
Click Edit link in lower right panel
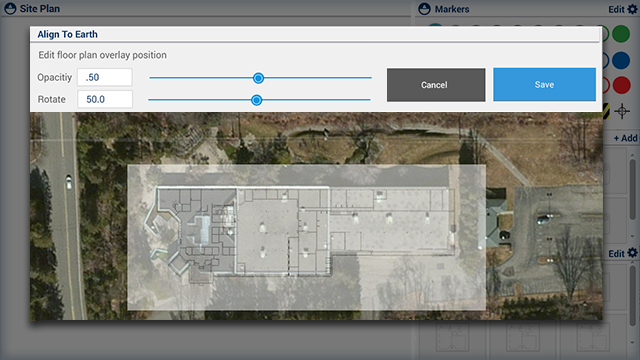pos(616,253)
